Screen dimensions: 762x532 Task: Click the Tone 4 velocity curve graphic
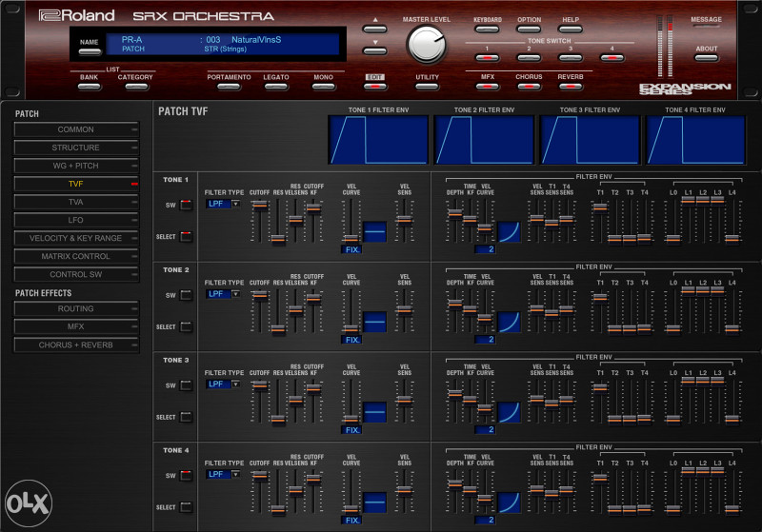374,502
